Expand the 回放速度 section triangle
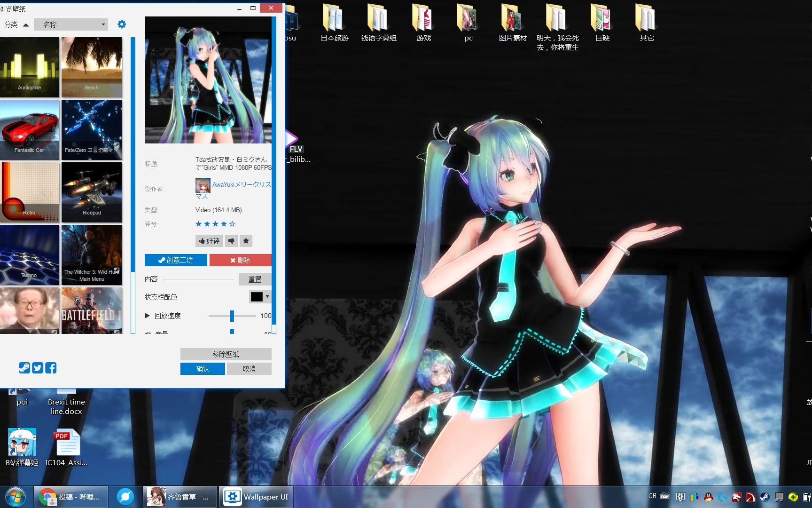Viewport: 812px width, 508px height. (x=146, y=316)
